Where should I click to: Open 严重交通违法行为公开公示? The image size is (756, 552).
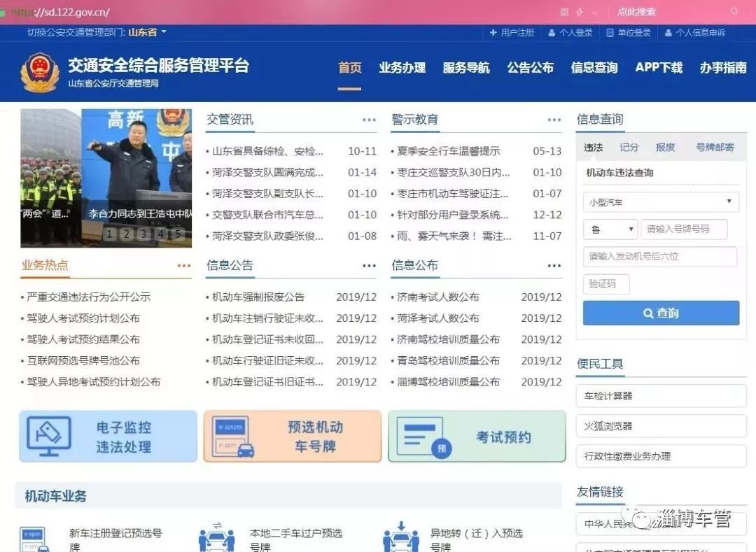(89, 297)
